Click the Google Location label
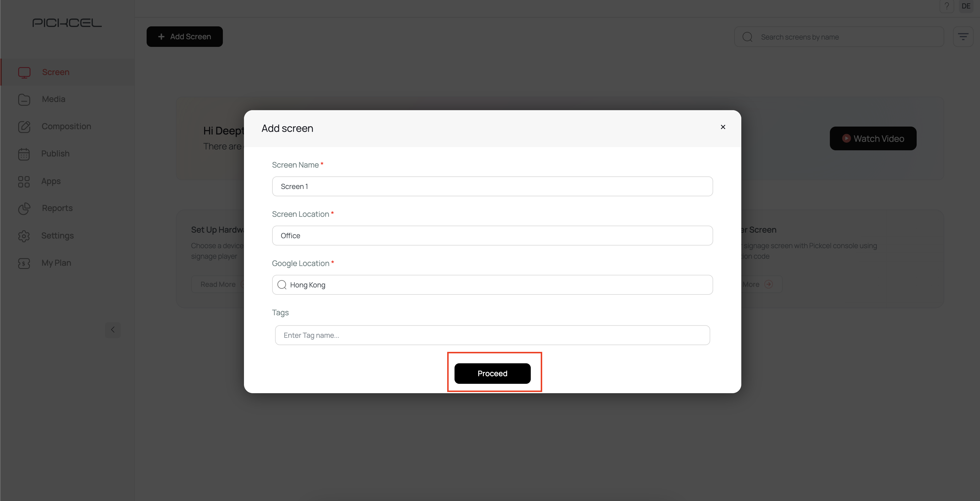The width and height of the screenshot is (980, 501). pos(301,263)
